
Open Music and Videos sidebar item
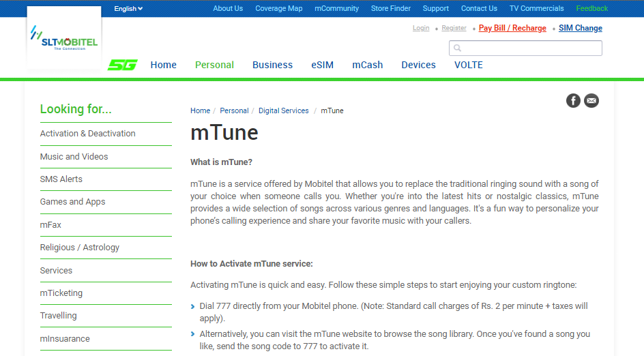point(74,156)
